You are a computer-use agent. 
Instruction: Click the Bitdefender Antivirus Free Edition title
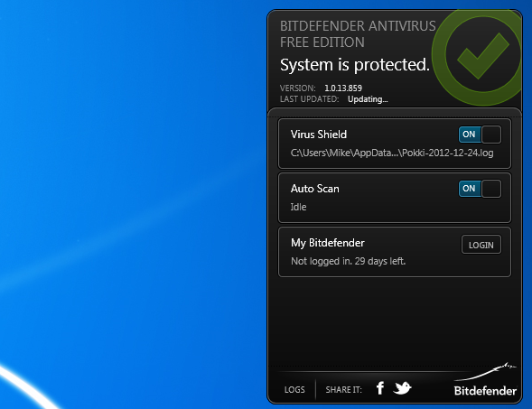pos(358,34)
